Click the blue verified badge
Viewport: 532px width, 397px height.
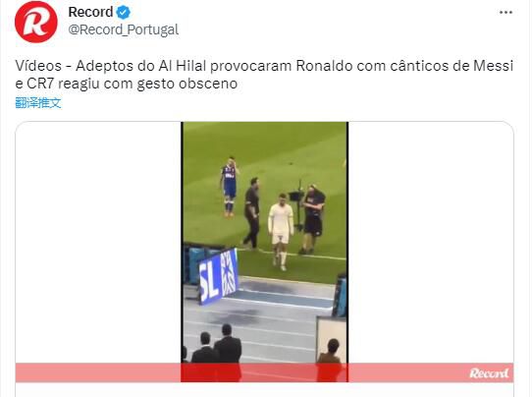tap(123, 13)
